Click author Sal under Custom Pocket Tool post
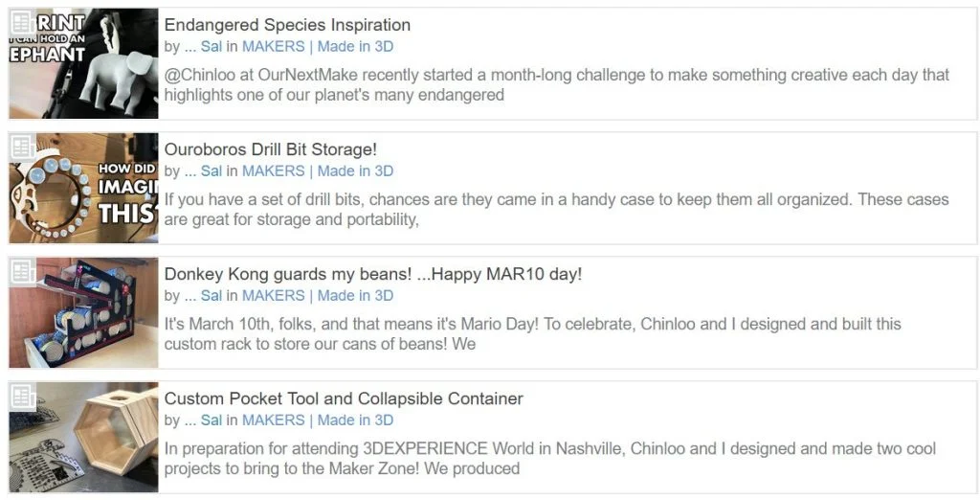This screenshot has width=980, height=500. 212,420
